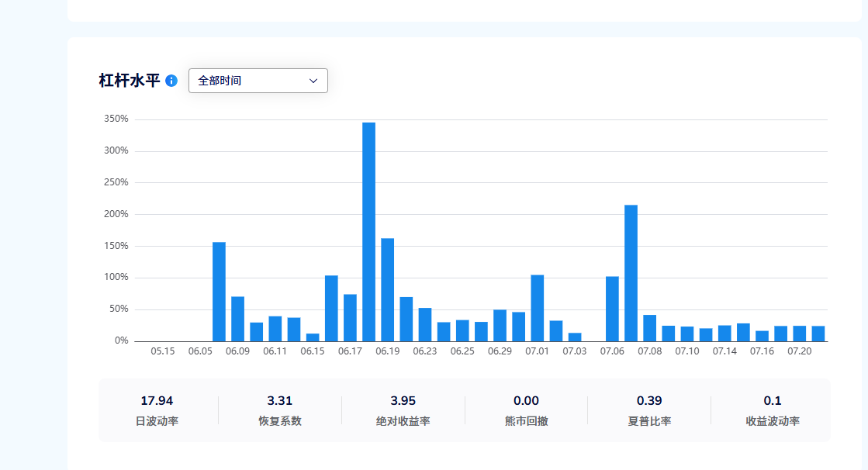
Task: Click the 05.15 x-axis date label
Action: tap(163, 351)
